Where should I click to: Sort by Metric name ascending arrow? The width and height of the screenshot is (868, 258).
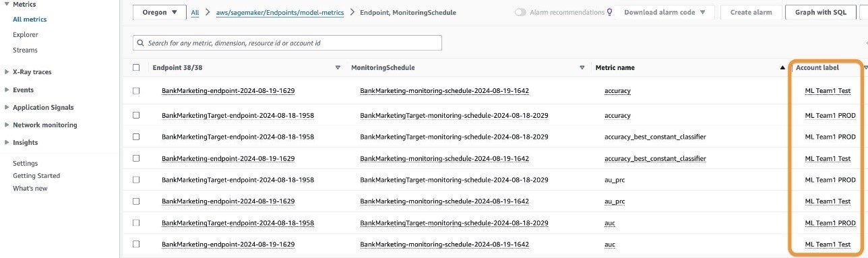point(782,68)
